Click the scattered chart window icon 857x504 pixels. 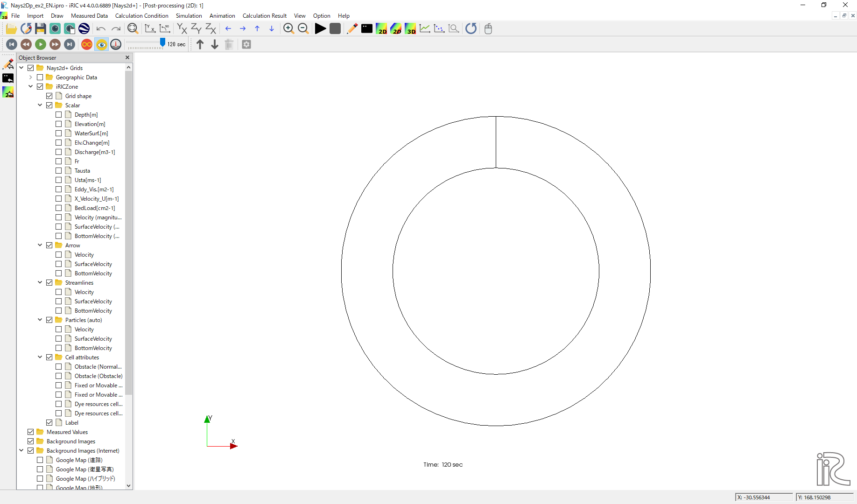pyautogui.click(x=439, y=28)
